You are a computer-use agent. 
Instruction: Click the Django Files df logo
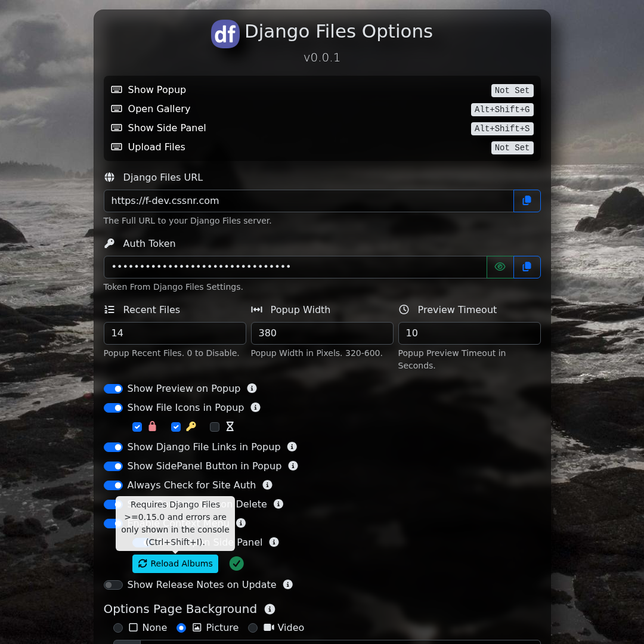(x=225, y=34)
